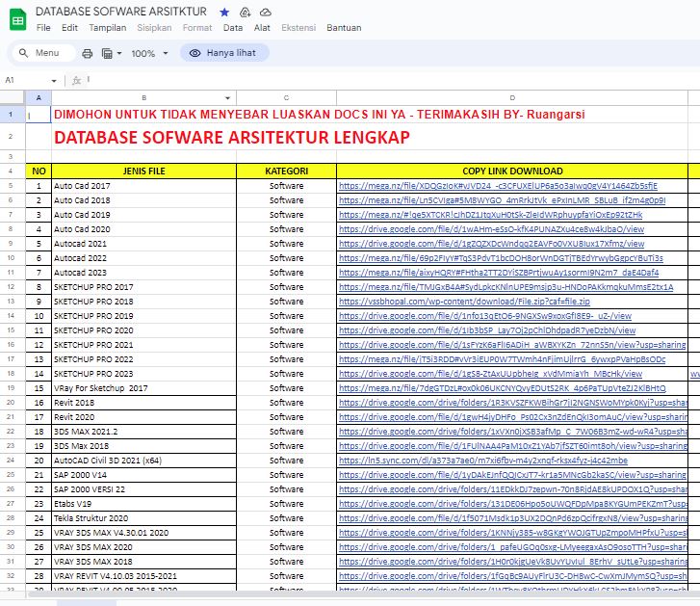Image resolution: width=700 pixels, height=606 pixels.
Task: Select cell with VRAY 3DS MAX 2018
Action: coord(143,562)
